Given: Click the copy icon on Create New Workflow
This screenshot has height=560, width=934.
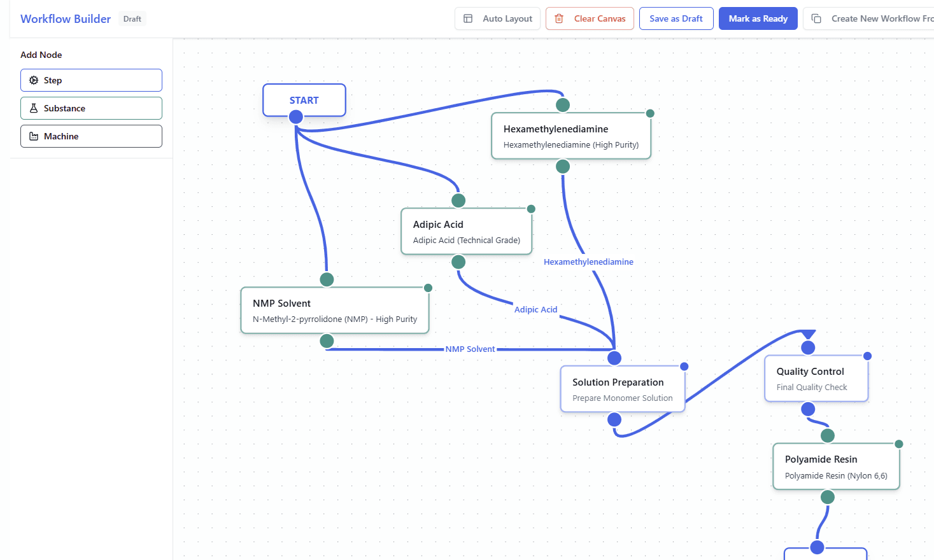Looking at the screenshot, I should 816,18.
